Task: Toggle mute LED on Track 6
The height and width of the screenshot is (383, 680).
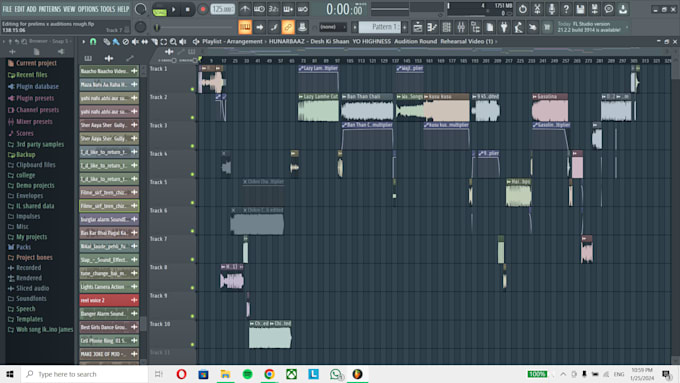Action: click(x=192, y=231)
